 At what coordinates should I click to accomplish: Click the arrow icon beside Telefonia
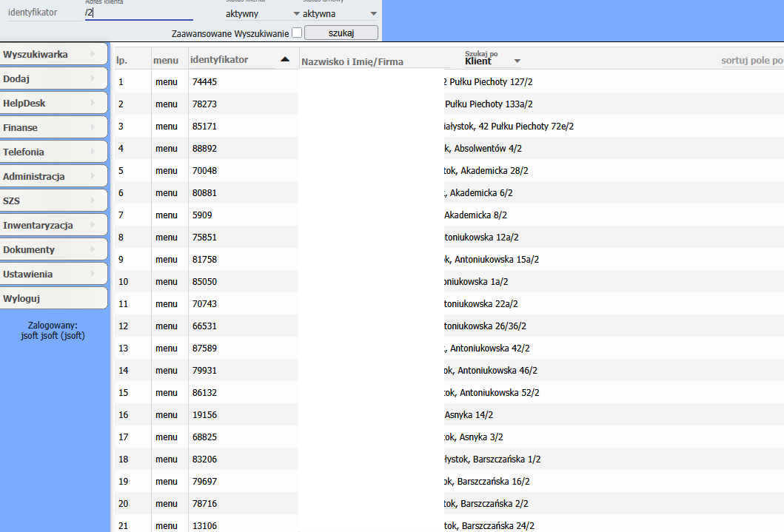click(x=93, y=152)
